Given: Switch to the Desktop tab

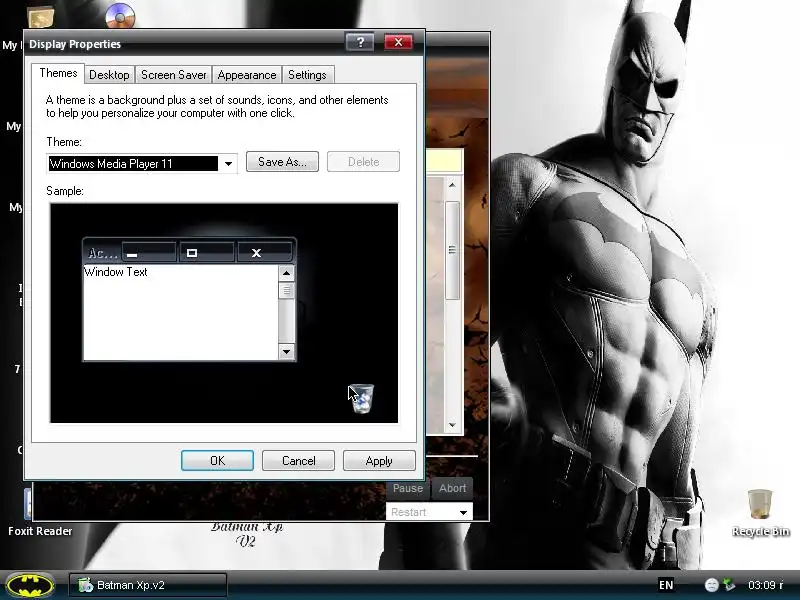Looking at the screenshot, I should 109,75.
